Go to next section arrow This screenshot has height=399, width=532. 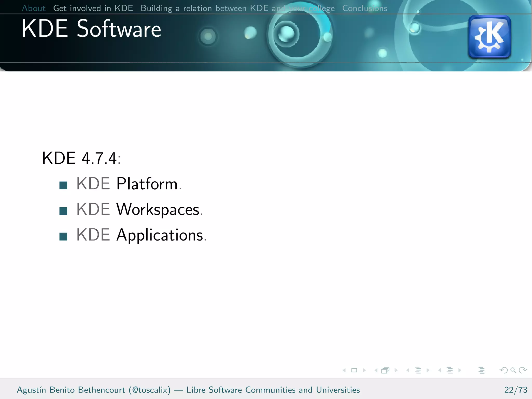pyautogui.click(x=460, y=370)
